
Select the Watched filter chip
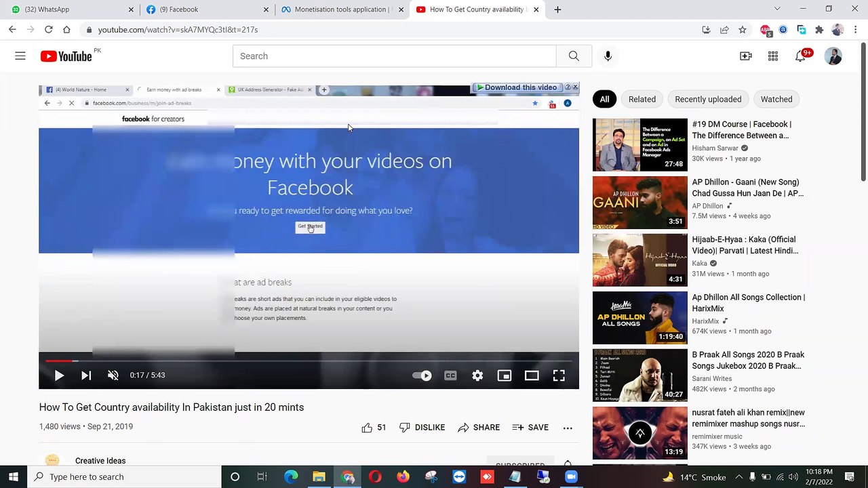[x=776, y=99]
